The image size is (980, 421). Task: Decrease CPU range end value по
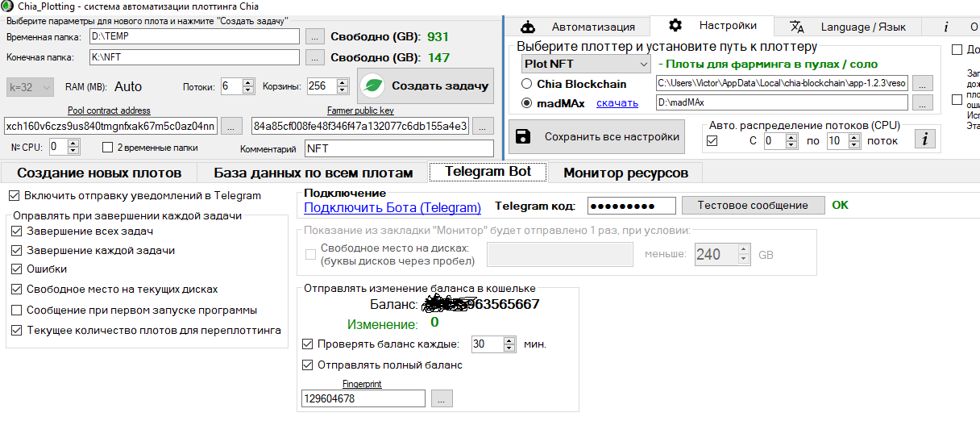854,144
